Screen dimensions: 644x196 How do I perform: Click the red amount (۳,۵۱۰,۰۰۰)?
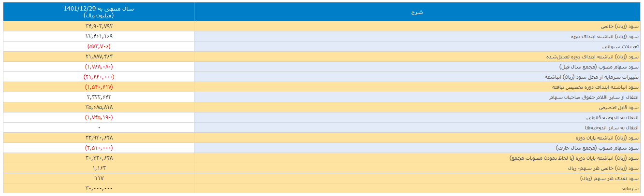(99, 148)
